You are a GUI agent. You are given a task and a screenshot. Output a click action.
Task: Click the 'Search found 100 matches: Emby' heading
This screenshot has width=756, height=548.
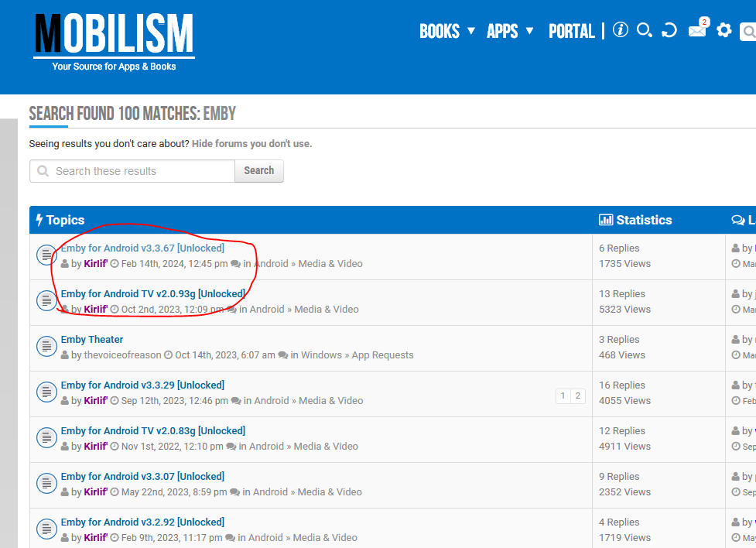[x=132, y=114]
